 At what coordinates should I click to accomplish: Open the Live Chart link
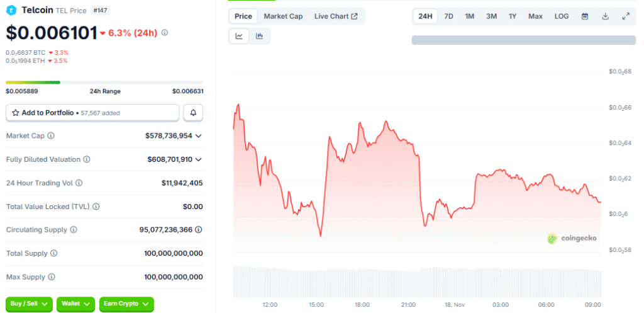coord(336,16)
